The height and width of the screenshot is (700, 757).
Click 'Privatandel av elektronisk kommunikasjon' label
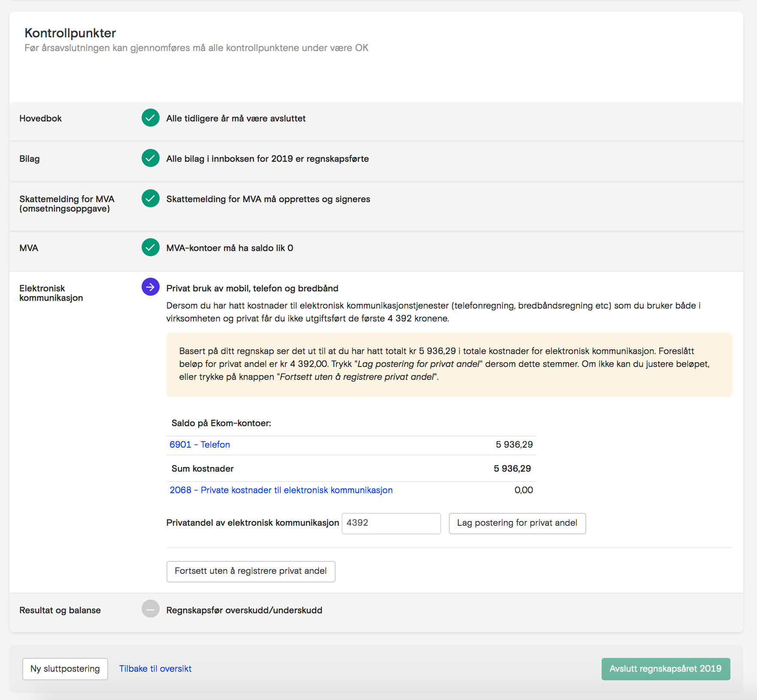click(253, 523)
